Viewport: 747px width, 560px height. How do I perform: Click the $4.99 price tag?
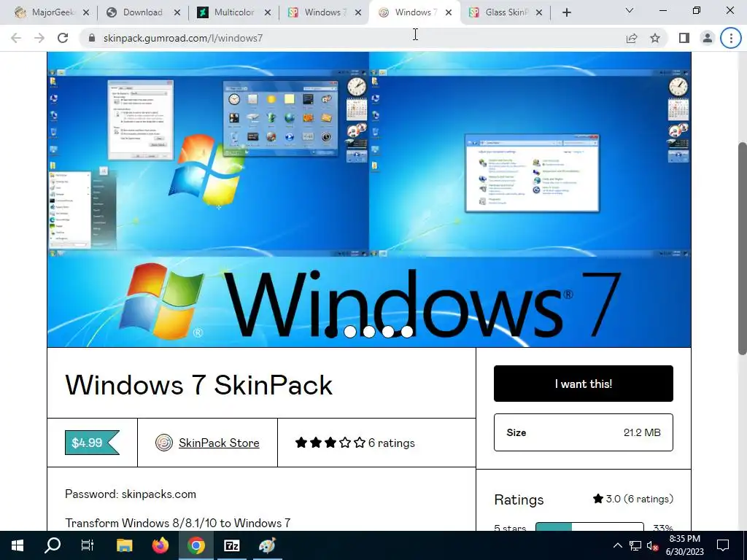pyautogui.click(x=92, y=443)
